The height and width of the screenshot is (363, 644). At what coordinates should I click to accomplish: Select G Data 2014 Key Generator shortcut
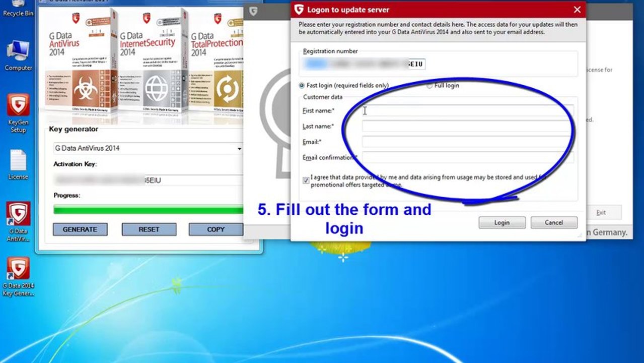(18, 276)
